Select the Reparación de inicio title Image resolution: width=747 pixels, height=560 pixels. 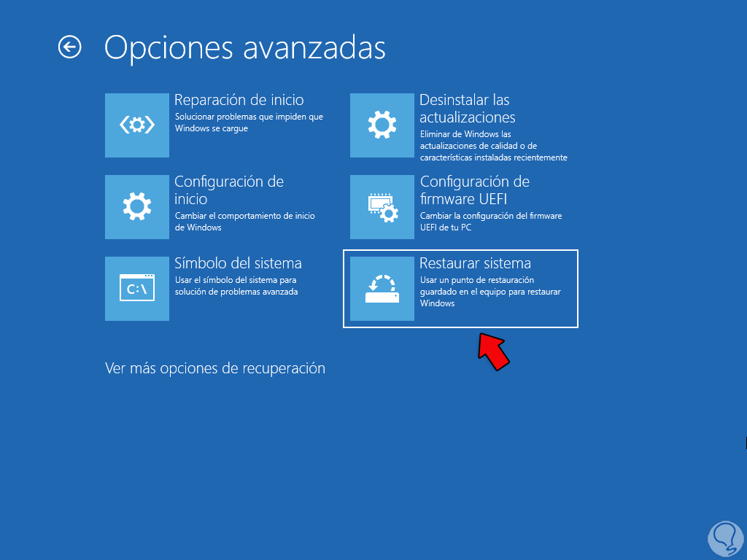pos(239,100)
